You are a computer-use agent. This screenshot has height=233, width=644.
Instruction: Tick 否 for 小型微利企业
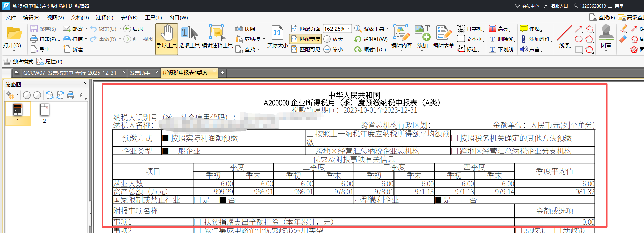(x=464, y=200)
